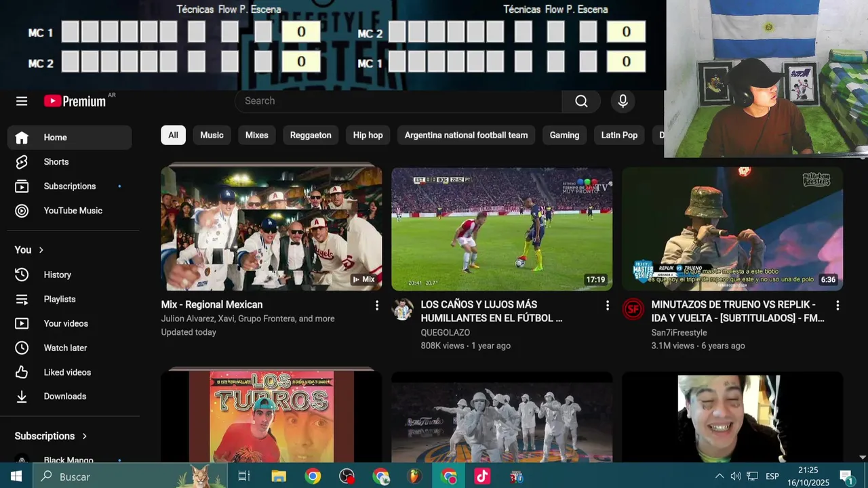The height and width of the screenshot is (488, 868).
Task: Open Subscriptions in the sidebar
Action: tap(70, 186)
